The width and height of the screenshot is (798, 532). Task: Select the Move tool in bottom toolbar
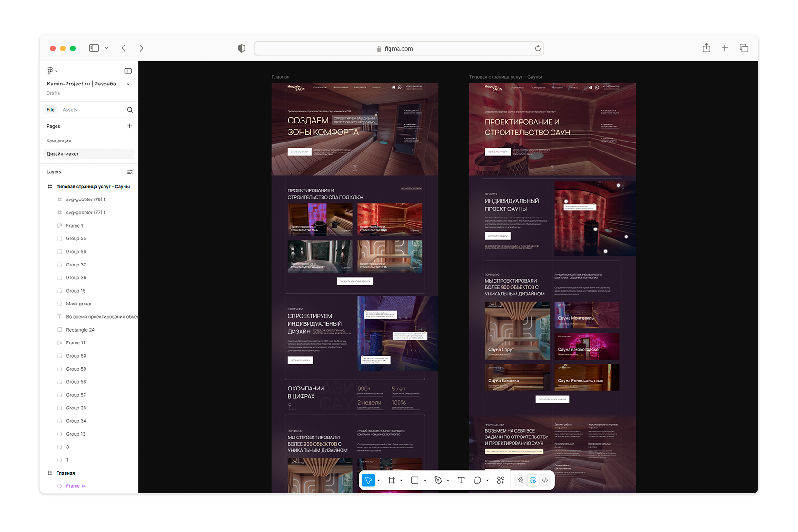click(x=369, y=480)
